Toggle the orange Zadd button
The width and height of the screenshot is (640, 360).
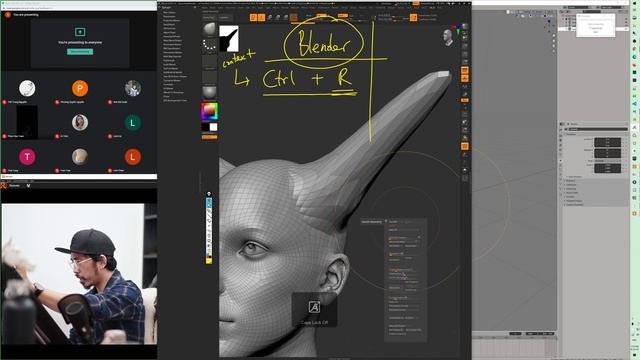[x=343, y=16]
